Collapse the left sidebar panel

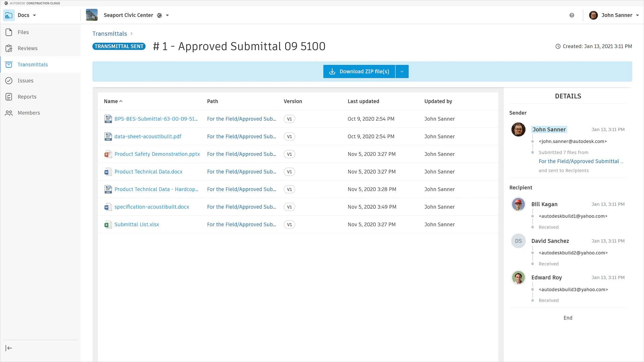click(x=9, y=348)
